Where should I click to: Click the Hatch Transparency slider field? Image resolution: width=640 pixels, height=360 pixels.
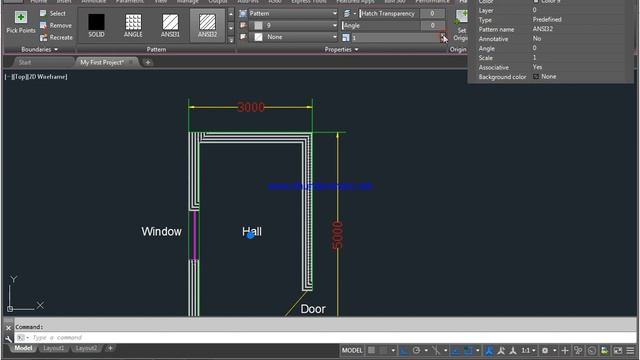pyautogui.click(x=402, y=13)
